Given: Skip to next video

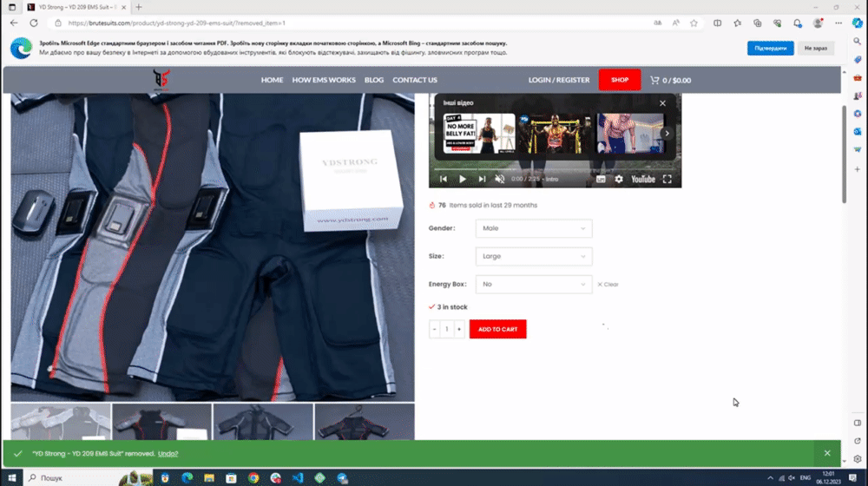Looking at the screenshot, I should [482, 179].
